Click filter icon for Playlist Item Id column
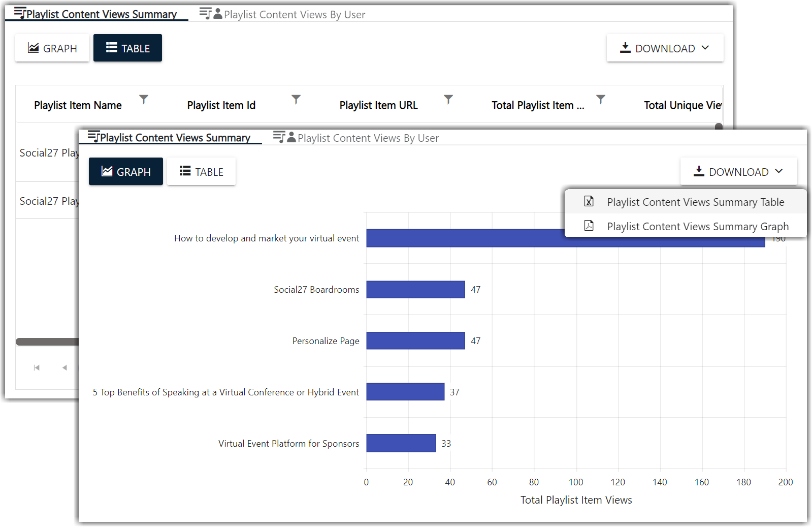The image size is (812, 527). click(296, 99)
